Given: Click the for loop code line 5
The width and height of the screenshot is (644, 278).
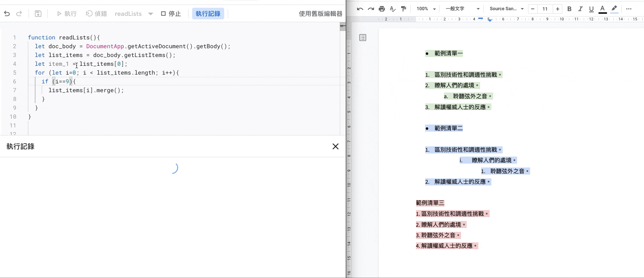Looking at the screenshot, I should (107, 72).
